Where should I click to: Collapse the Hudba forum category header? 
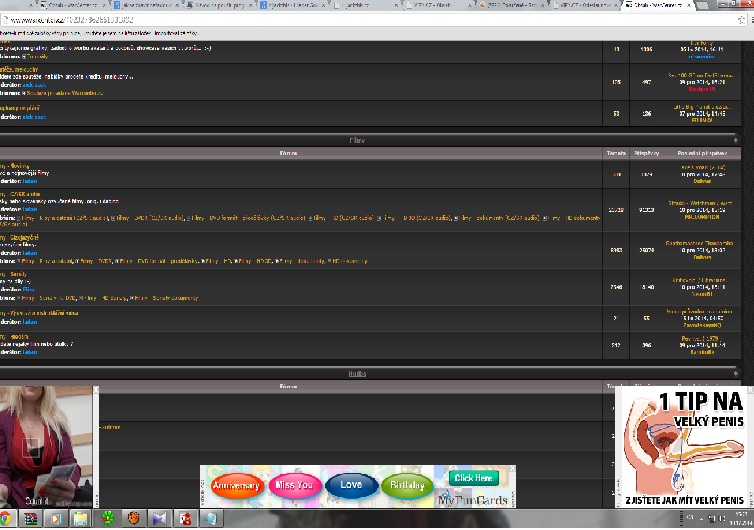pyautogui.click(x=357, y=374)
